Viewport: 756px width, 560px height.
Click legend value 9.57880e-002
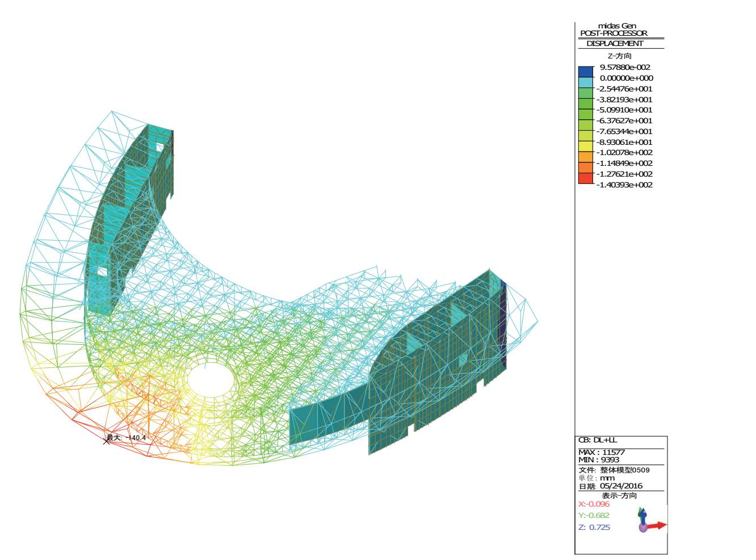pos(625,67)
